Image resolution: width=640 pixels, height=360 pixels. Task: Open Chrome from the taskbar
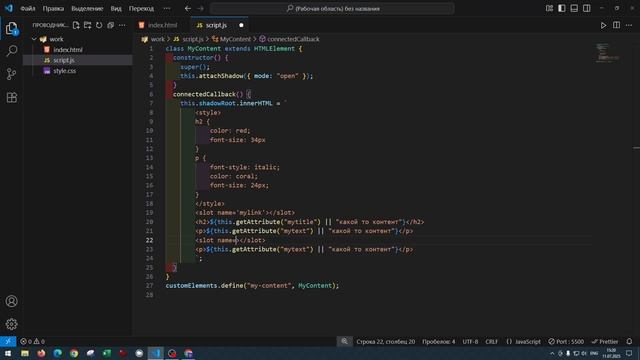(x=74, y=353)
